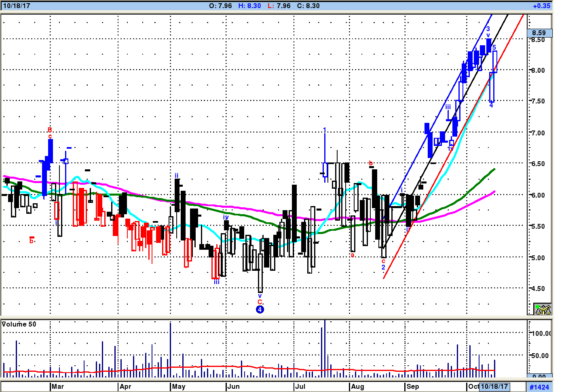Click the 8.59 current price tag
The width and height of the screenshot is (566, 392).
pyautogui.click(x=539, y=33)
